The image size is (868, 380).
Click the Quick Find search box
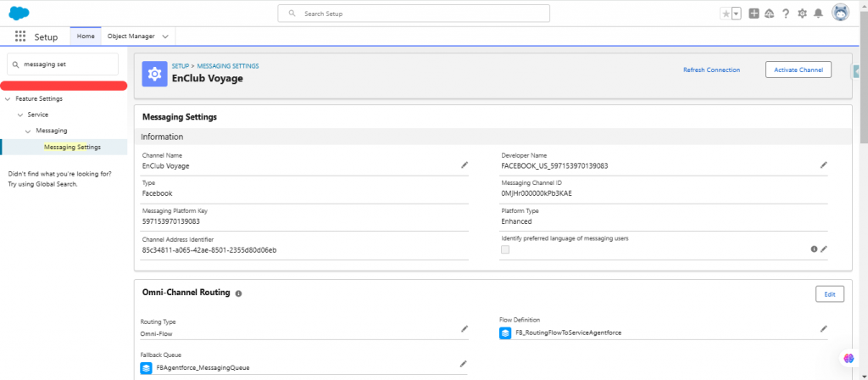click(63, 64)
